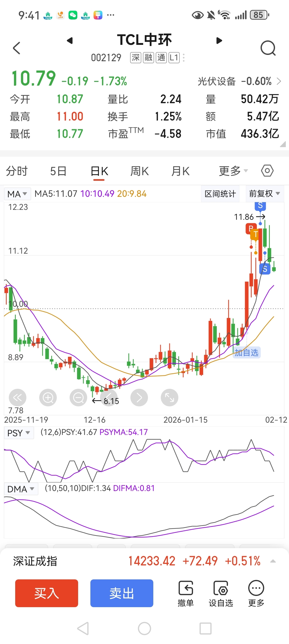This screenshot has width=289, height=644.
Task: Expand the 更多 chart period dropdown
Action: click(x=233, y=171)
